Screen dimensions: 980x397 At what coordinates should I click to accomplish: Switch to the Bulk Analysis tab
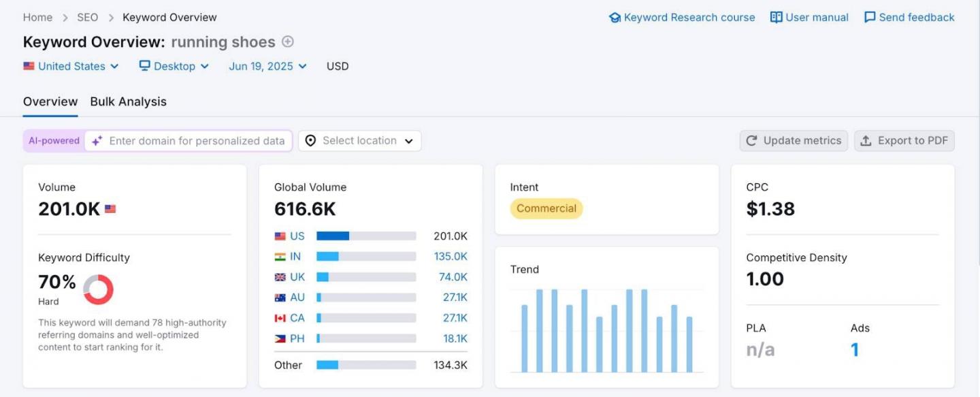coord(128,101)
